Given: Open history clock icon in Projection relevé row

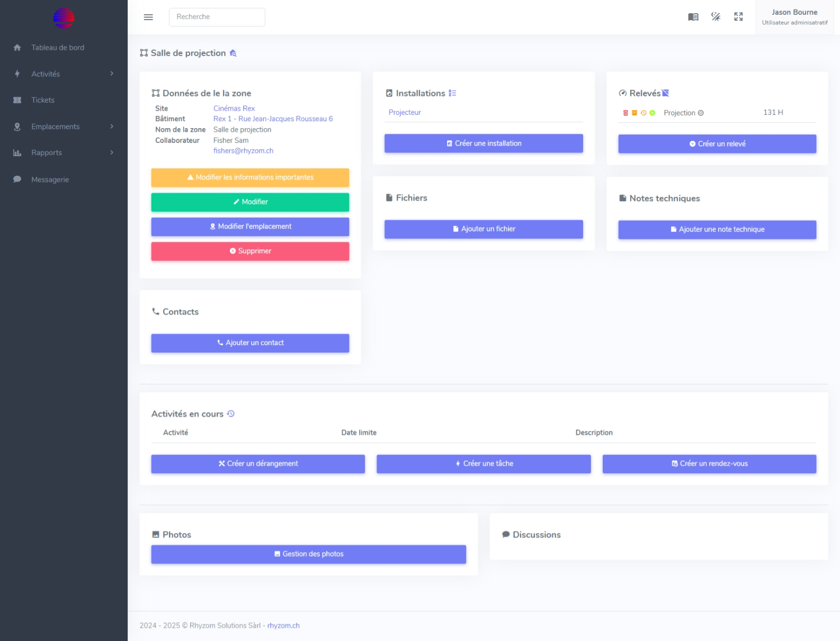Looking at the screenshot, I should click(x=644, y=113).
